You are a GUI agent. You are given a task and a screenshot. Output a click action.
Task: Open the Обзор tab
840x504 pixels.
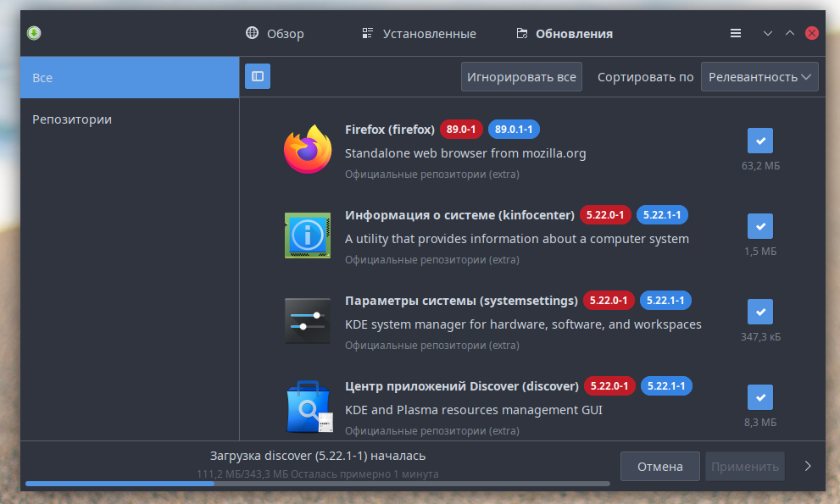click(x=275, y=34)
